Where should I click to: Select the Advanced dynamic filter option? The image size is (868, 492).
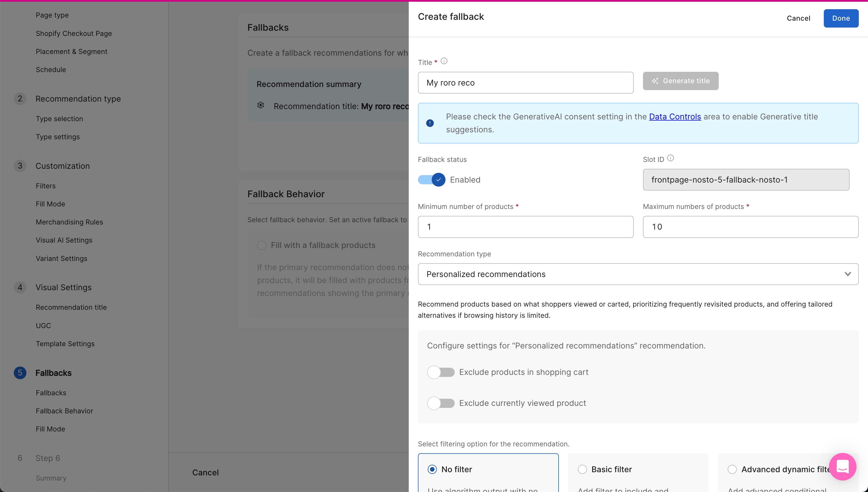(732, 469)
